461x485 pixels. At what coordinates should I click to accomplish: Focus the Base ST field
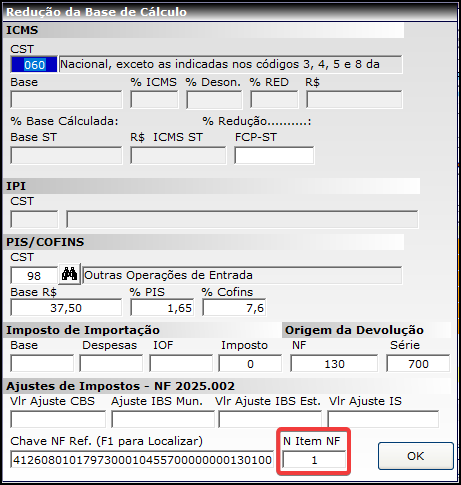(x=66, y=155)
